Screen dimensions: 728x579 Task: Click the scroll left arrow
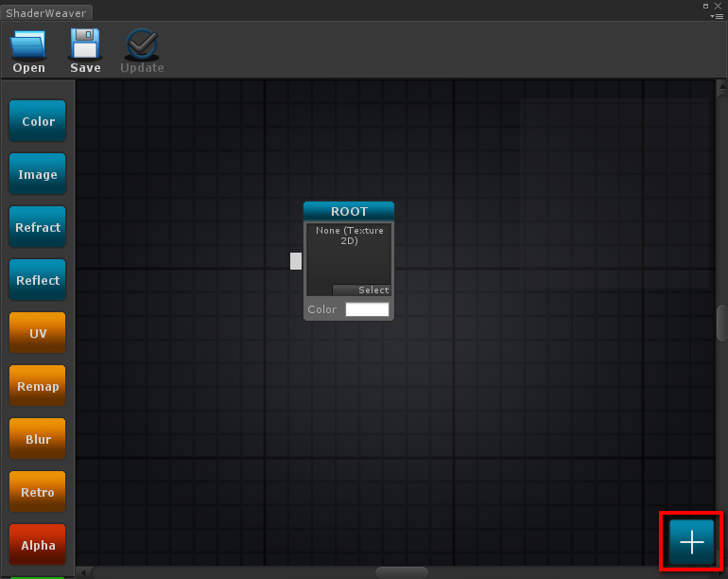click(x=82, y=572)
